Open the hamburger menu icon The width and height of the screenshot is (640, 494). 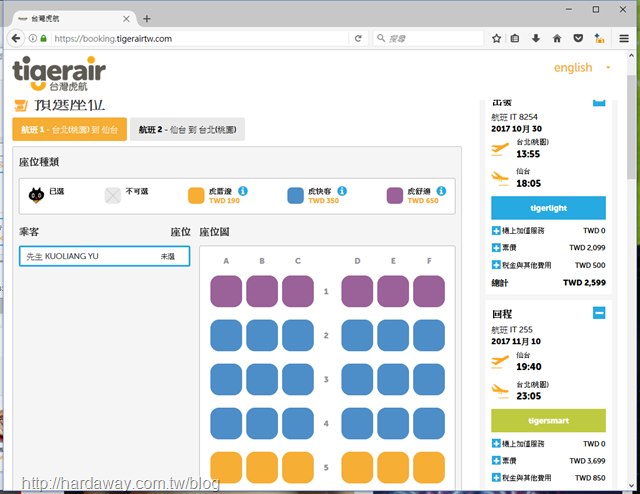(624, 38)
